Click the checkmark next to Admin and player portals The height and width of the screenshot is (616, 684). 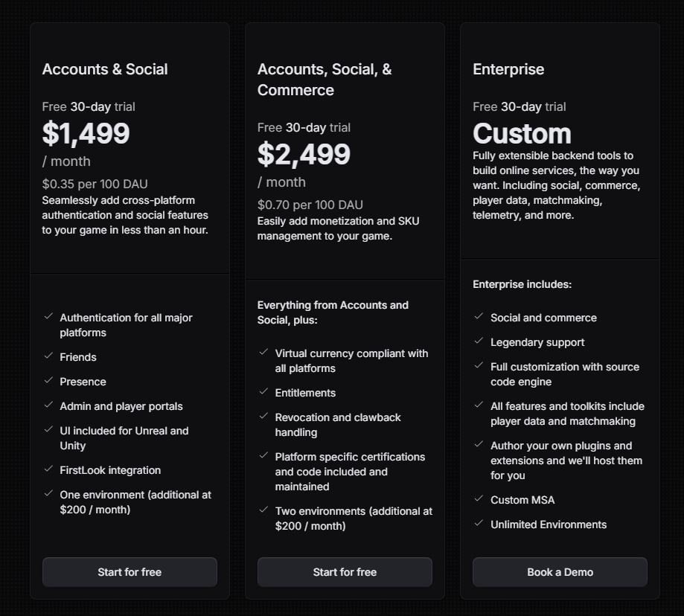[x=48, y=405]
